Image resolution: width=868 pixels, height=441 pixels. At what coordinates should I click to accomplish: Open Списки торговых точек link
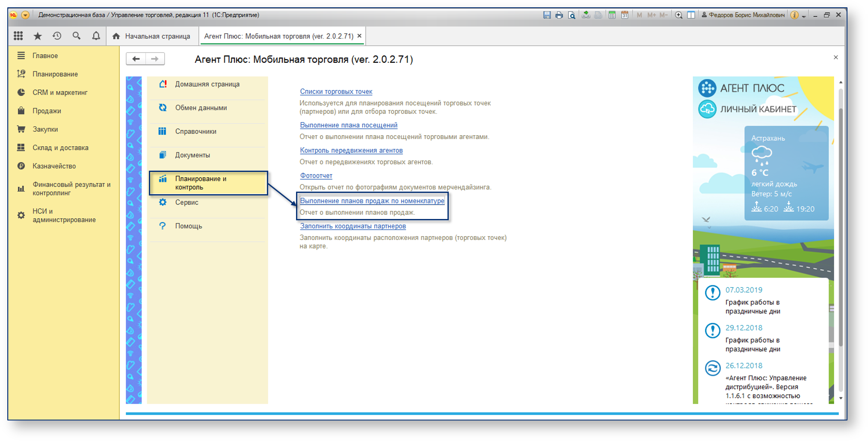336,92
